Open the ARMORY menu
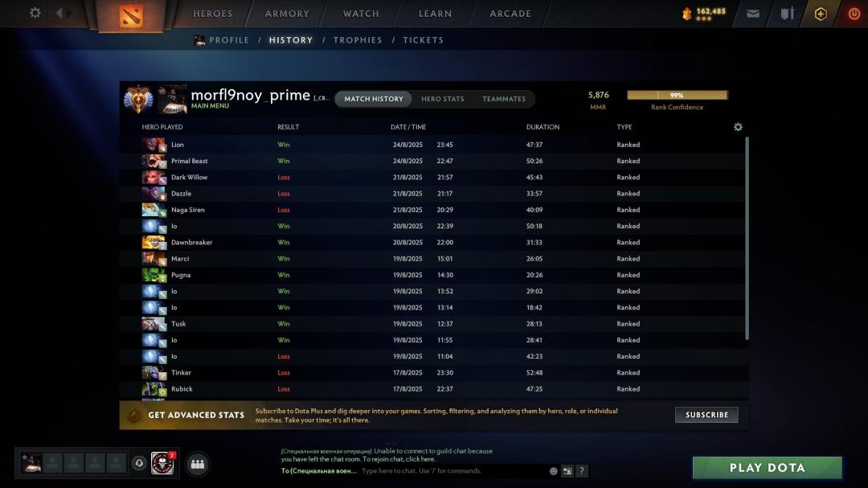868x488 pixels. (287, 14)
